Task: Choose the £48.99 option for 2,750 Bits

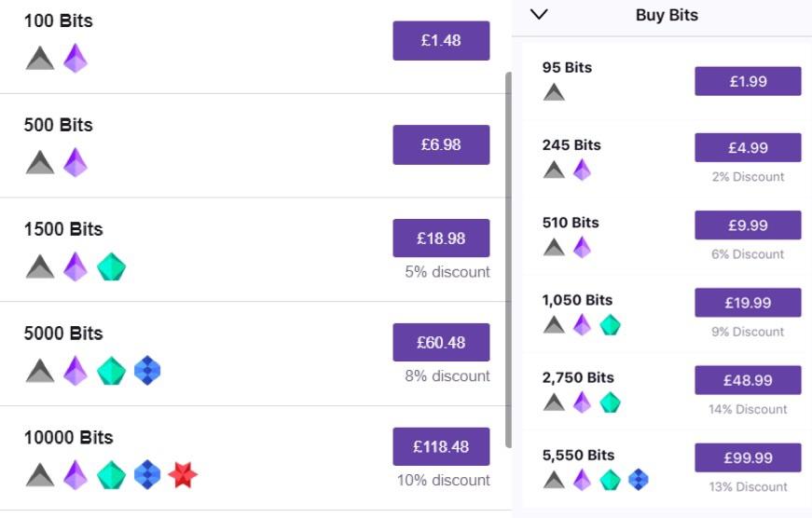Action: (x=748, y=380)
